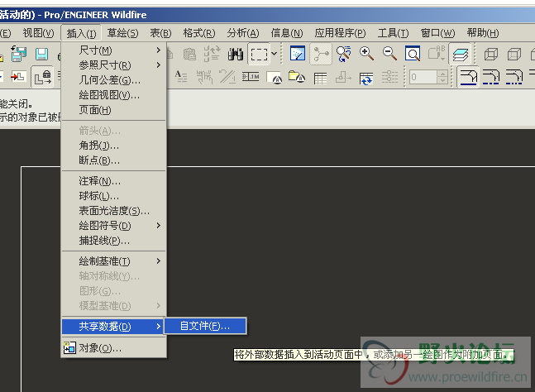
Task: Open the 草绘(S) menu
Action: tap(123, 33)
